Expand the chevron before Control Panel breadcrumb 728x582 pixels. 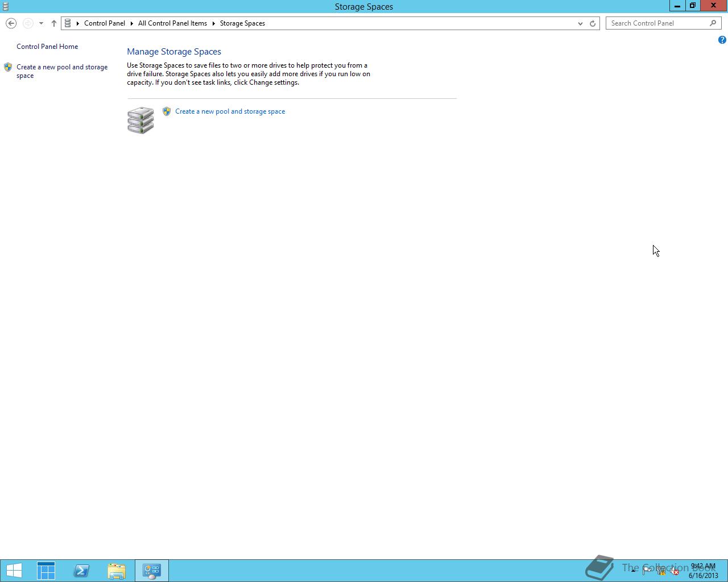(78, 23)
